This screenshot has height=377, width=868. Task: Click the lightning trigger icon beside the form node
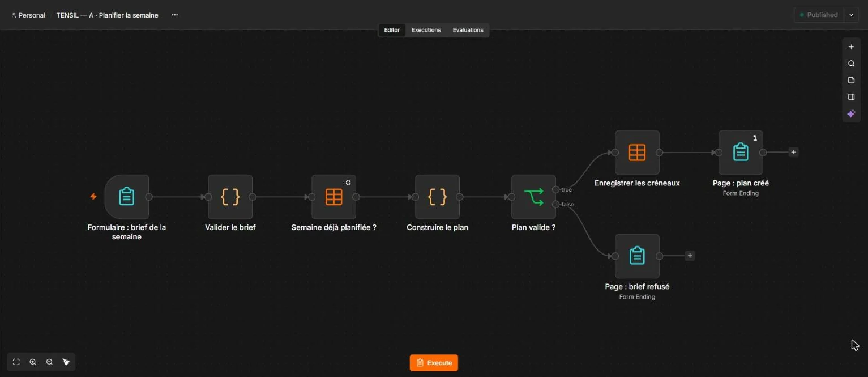pos(93,197)
